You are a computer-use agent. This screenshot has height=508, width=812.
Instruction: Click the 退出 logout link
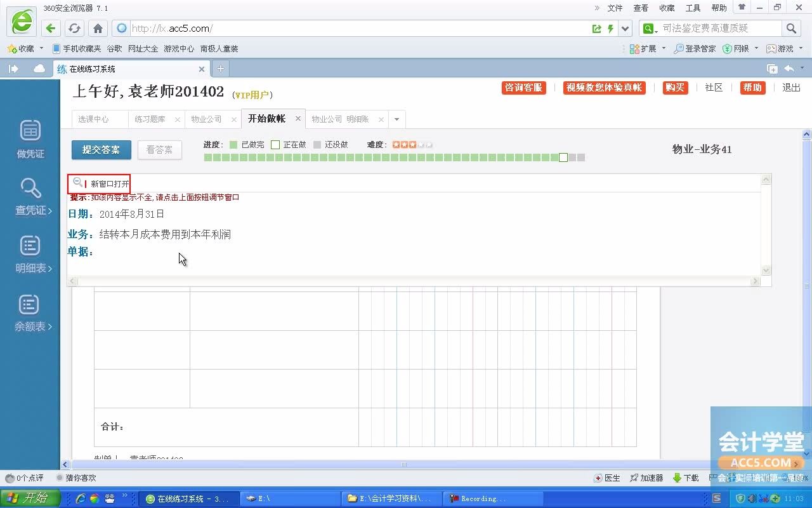pyautogui.click(x=791, y=88)
